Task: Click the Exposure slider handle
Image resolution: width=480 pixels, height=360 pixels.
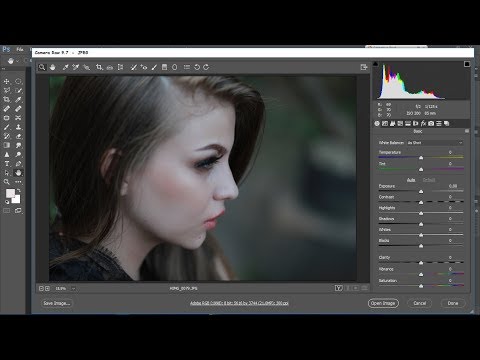Action: click(421, 191)
